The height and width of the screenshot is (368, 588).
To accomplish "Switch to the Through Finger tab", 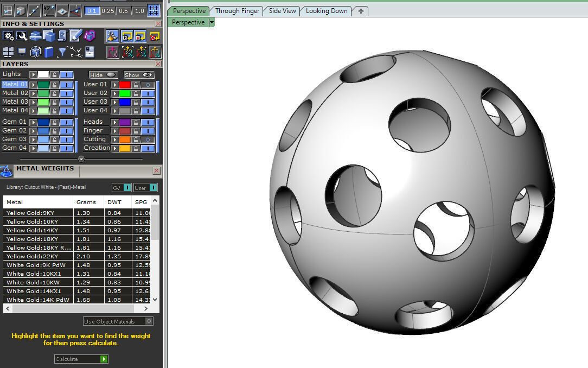I will click(237, 11).
